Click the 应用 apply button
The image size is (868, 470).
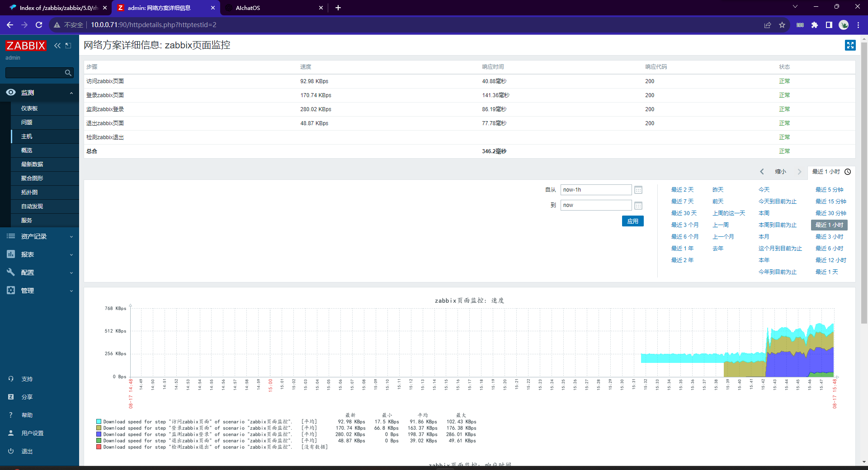tap(632, 221)
